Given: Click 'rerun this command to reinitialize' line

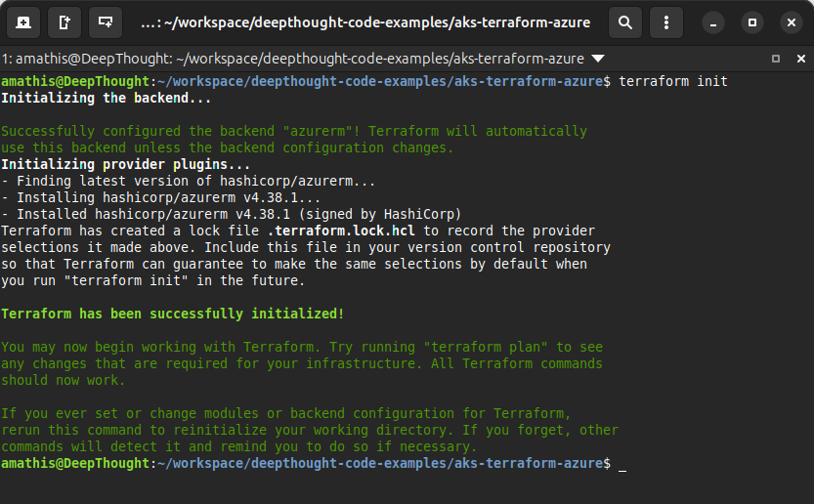Looking at the screenshot, I should point(310,431).
